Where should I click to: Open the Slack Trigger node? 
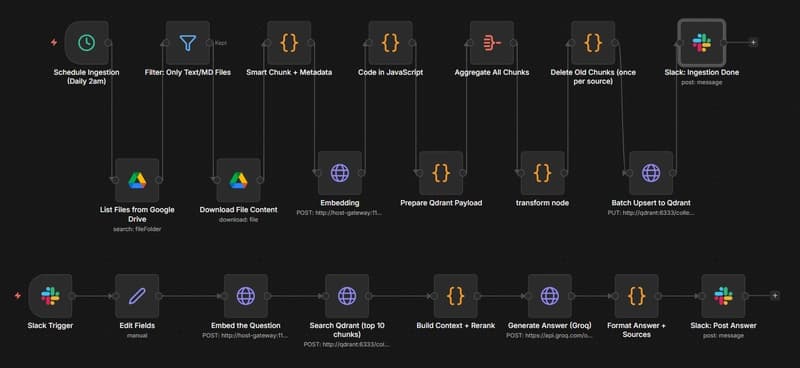click(x=50, y=296)
